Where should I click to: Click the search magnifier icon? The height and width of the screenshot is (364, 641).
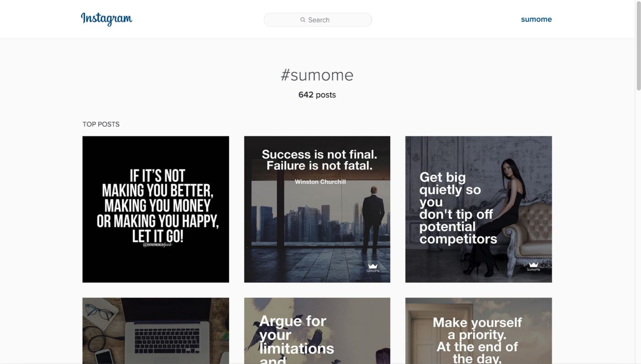(303, 20)
